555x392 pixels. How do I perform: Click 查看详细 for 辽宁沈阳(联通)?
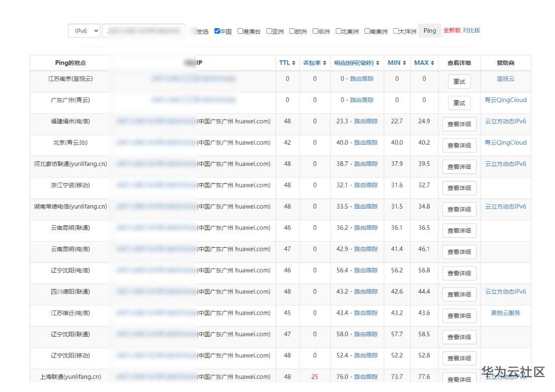(459, 337)
